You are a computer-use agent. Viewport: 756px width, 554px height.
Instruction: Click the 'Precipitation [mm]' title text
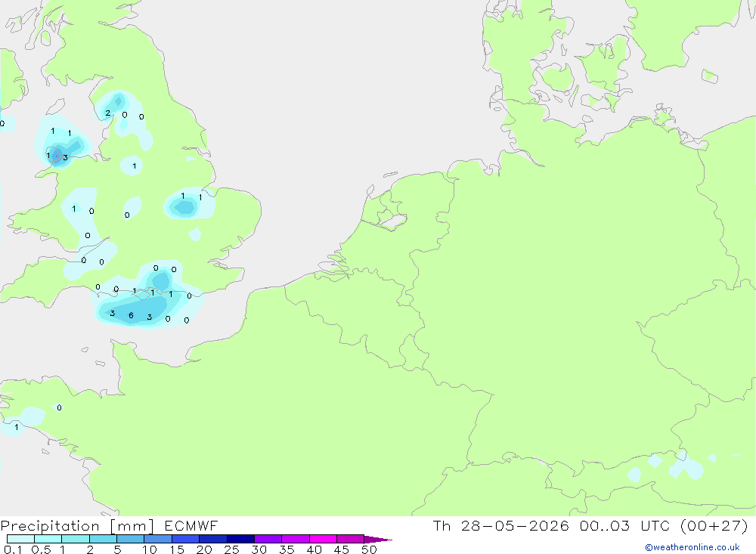click(78, 526)
